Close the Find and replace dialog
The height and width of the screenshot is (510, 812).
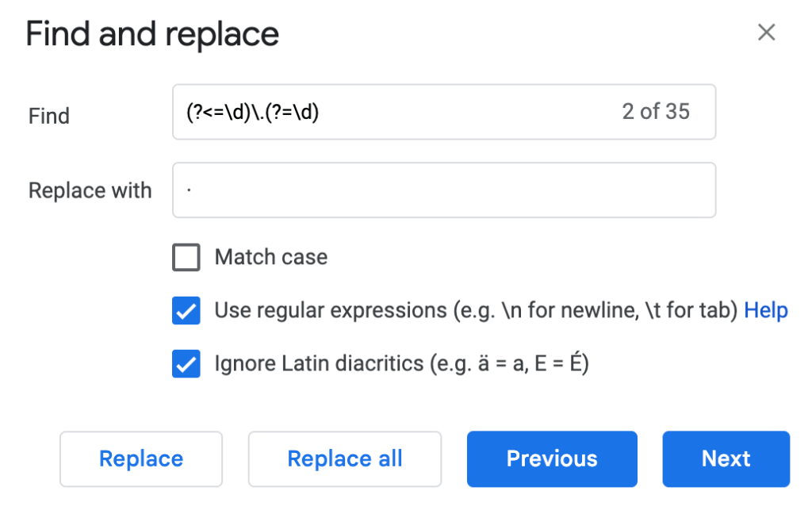click(x=766, y=33)
